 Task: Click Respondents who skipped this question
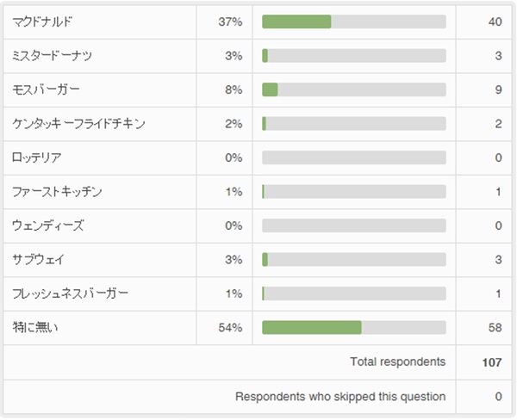(340, 397)
